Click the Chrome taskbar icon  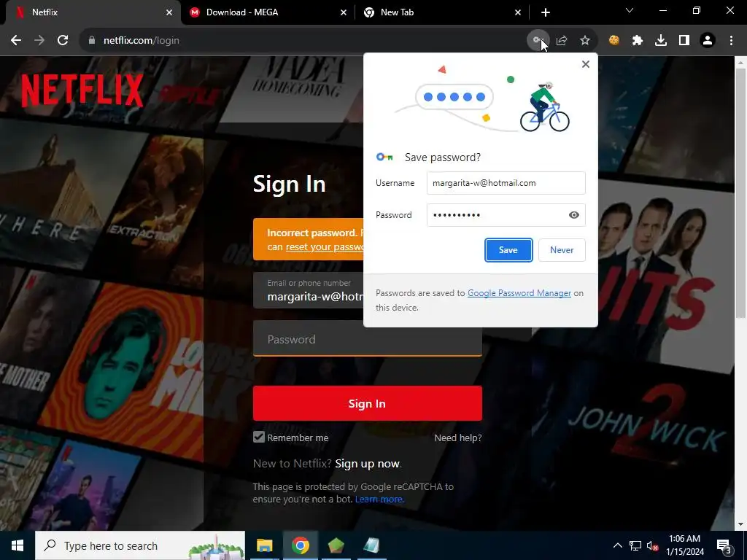(300, 545)
